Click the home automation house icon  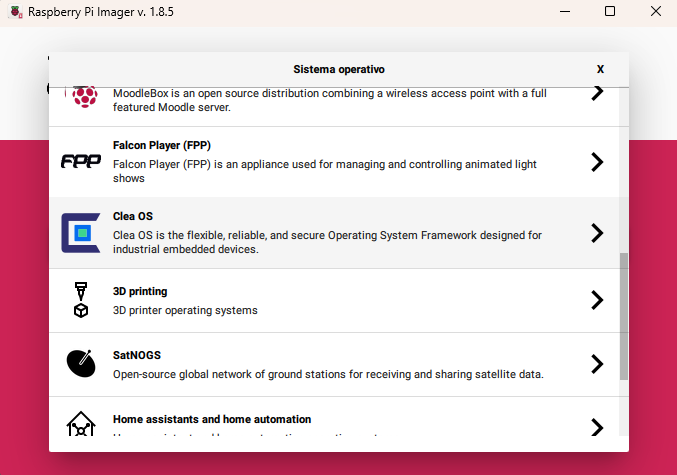tap(81, 424)
